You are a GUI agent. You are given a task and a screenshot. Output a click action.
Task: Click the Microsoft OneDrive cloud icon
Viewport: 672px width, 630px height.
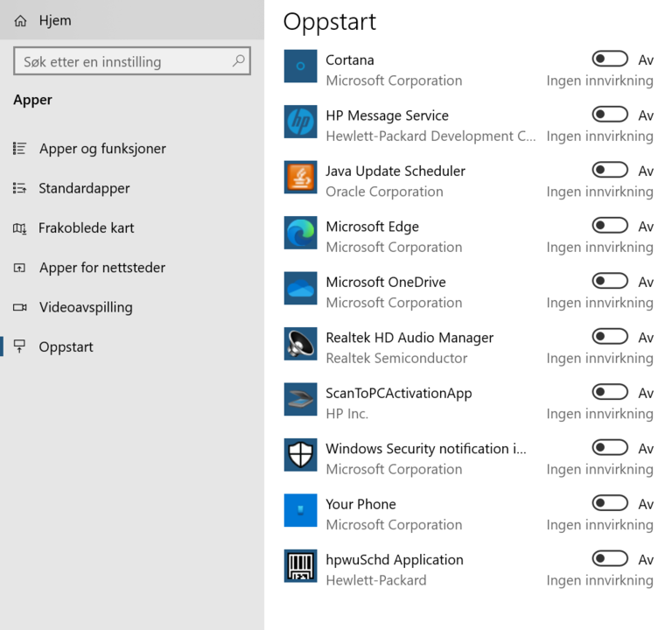pyautogui.click(x=300, y=288)
